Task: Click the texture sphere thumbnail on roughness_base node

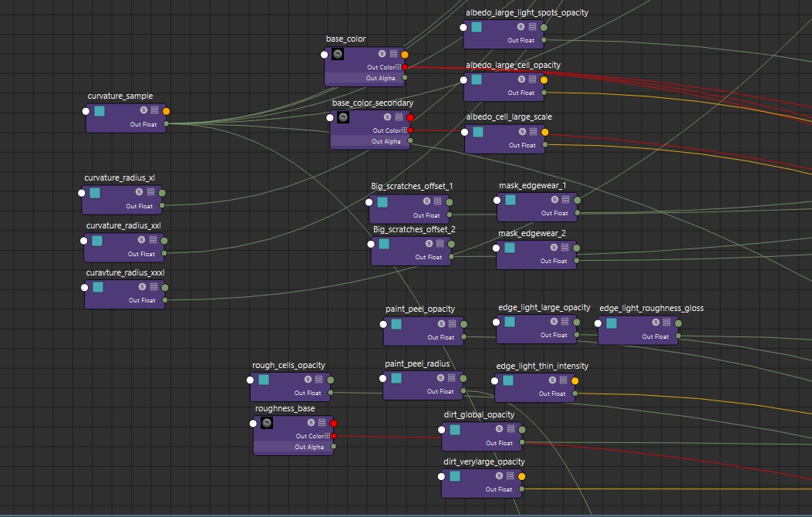Action: [x=266, y=423]
